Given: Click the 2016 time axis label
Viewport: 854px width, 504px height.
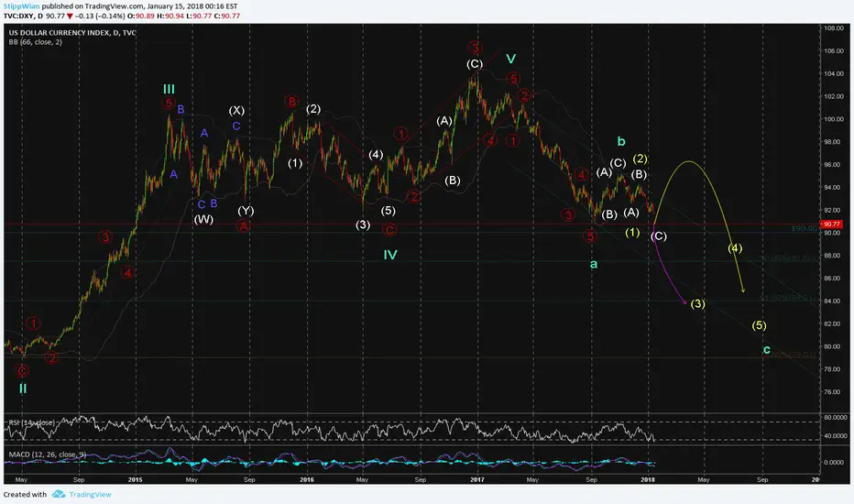Looking at the screenshot, I should click(x=307, y=480).
